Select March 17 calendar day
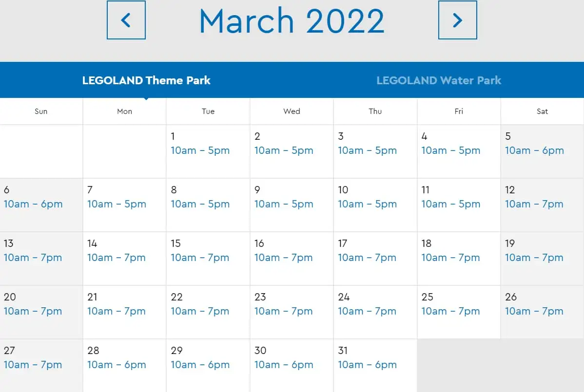584x392 pixels. [x=375, y=258]
